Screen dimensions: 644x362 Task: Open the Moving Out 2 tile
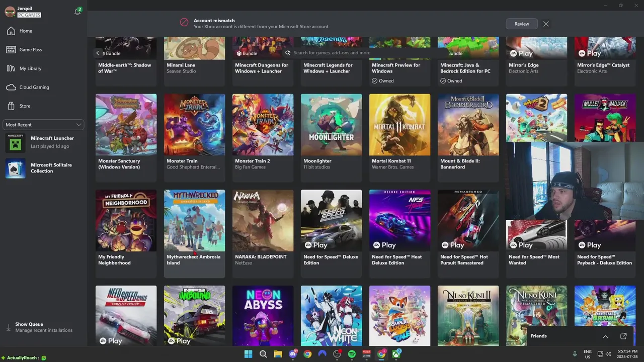(536, 118)
